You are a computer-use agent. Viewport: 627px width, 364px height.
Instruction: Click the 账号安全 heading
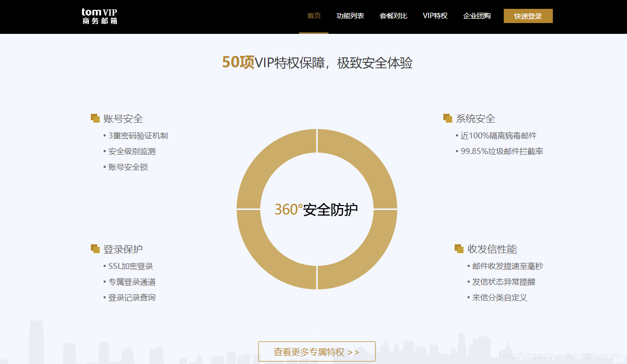(123, 119)
